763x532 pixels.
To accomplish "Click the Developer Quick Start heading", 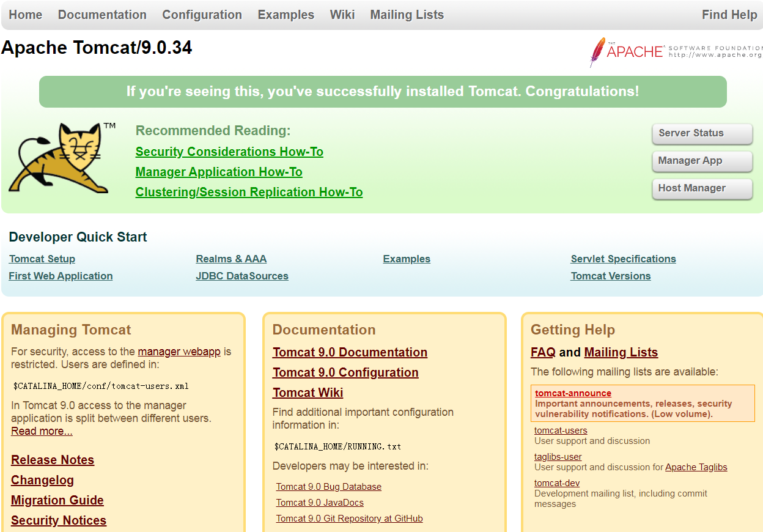I will pyautogui.click(x=78, y=237).
